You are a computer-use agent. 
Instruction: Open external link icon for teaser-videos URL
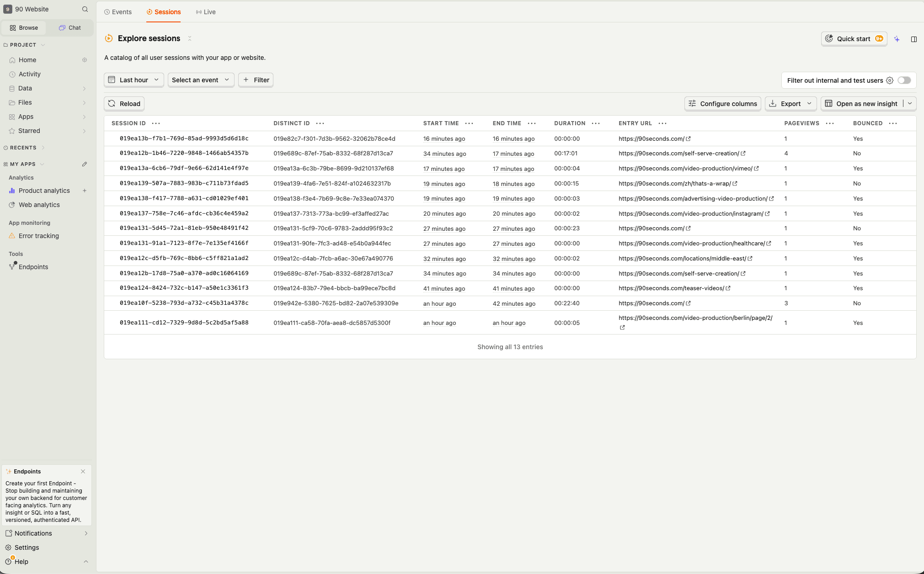click(x=728, y=288)
